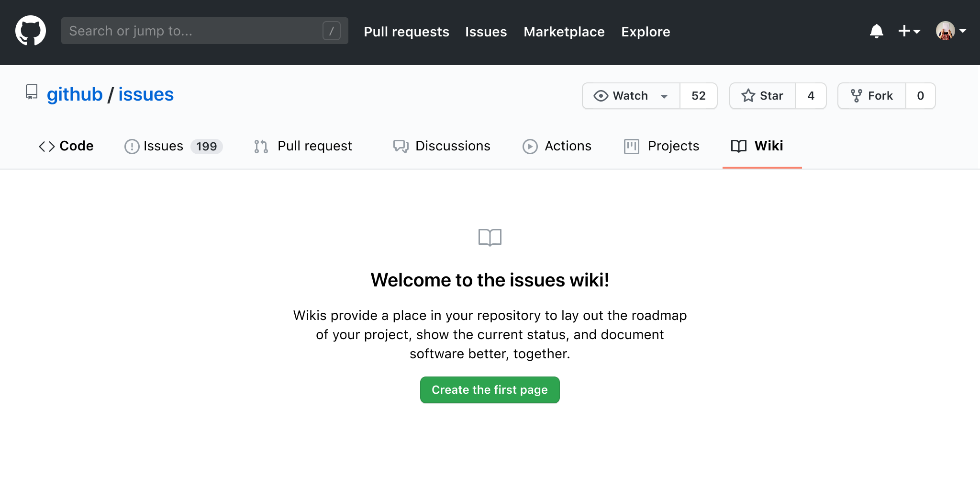Focus the Search or jump to field
The image size is (980, 479).
click(204, 31)
